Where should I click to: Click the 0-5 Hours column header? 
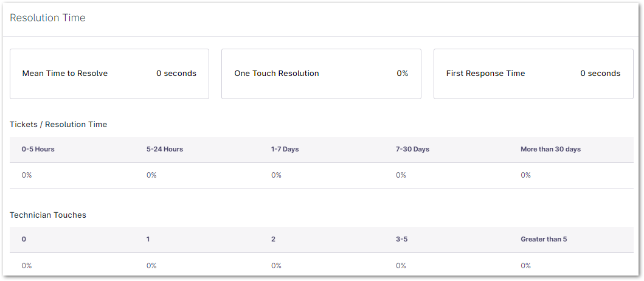point(38,150)
